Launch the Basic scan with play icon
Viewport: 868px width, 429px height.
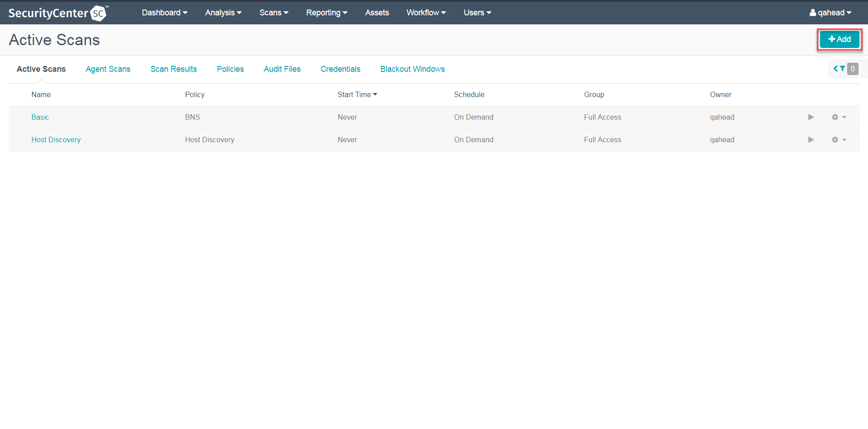pos(811,117)
